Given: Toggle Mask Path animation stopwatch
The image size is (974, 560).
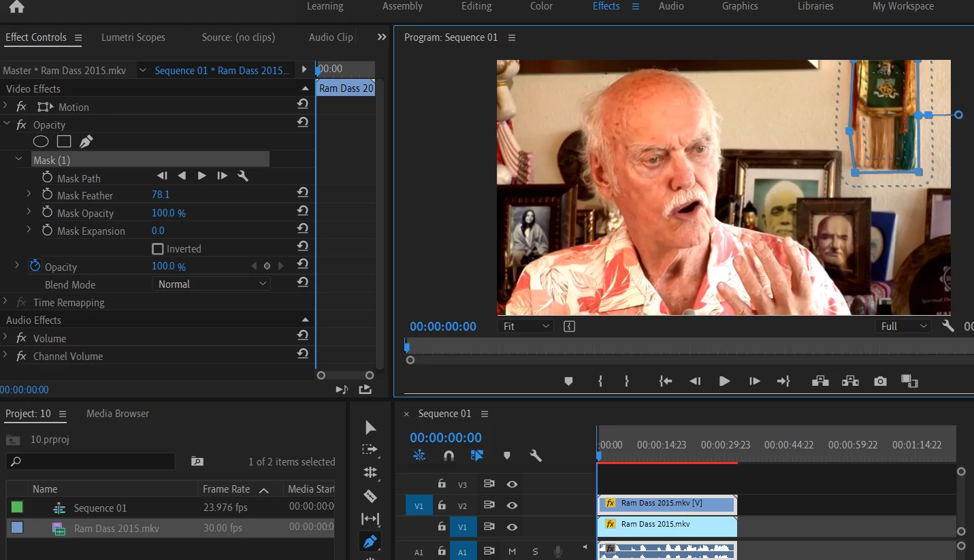Looking at the screenshot, I should (x=47, y=177).
